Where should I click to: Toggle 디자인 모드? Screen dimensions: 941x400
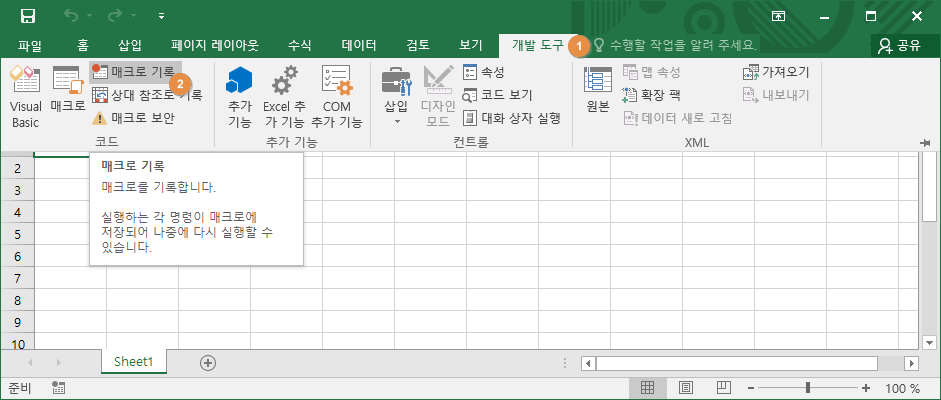[x=439, y=96]
